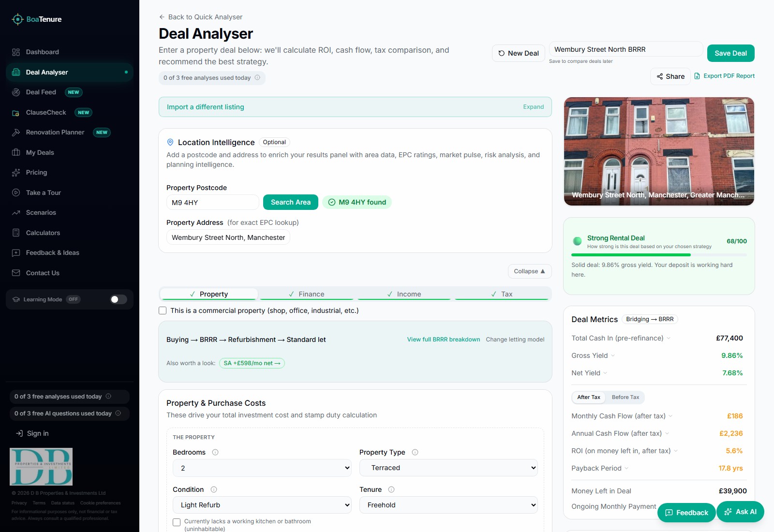Click the My Deals briefcase icon
The height and width of the screenshot is (532, 774).
pyautogui.click(x=16, y=152)
